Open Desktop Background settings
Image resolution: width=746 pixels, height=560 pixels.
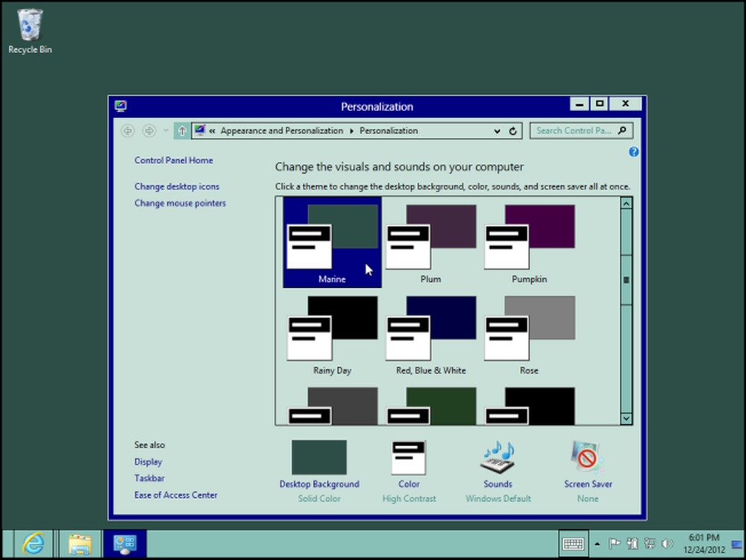click(x=319, y=471)
